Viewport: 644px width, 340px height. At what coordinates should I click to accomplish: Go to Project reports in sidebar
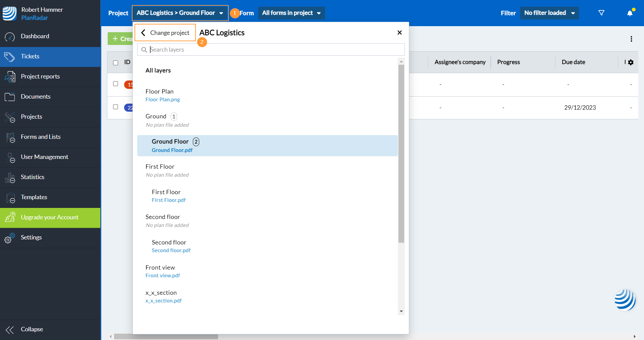[40, 76]
